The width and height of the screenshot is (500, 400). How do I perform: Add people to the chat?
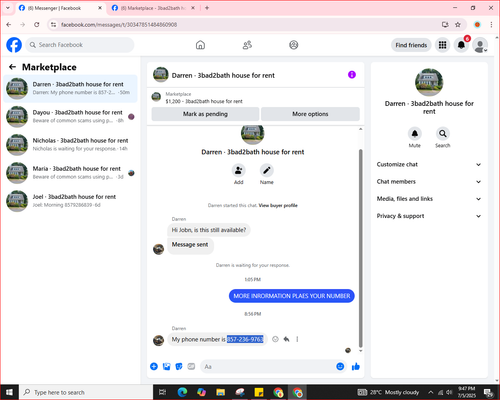click(x=239, y=171)
